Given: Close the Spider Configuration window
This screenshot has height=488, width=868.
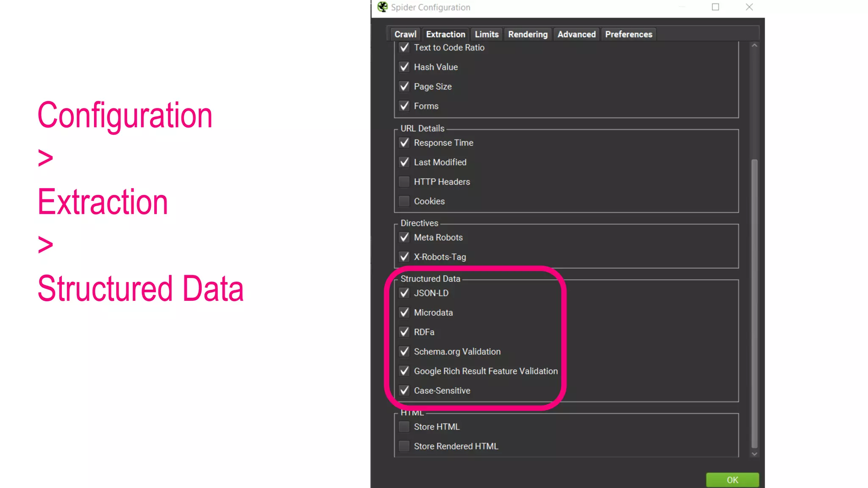Looking at the screenshot, I should (x=749, y=7).
